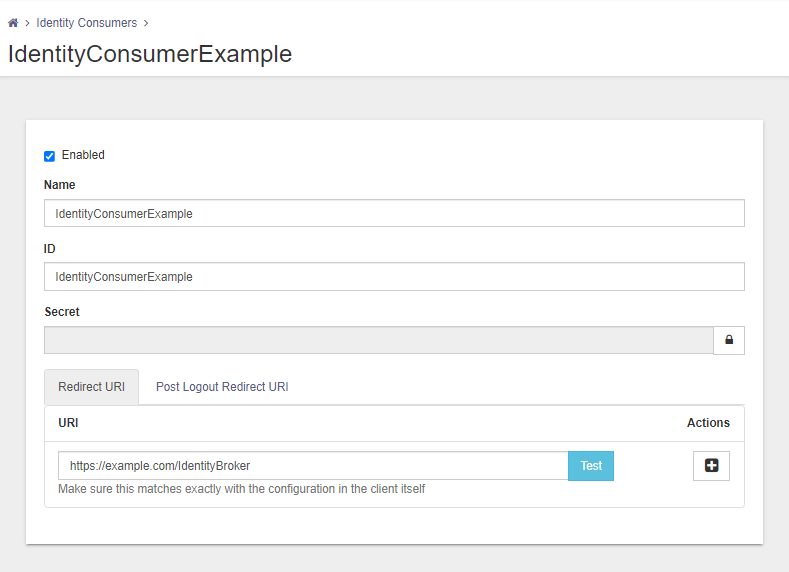Click the lock icon beside the Secret field
Screen dimensions: 789x572
[728, 340]
